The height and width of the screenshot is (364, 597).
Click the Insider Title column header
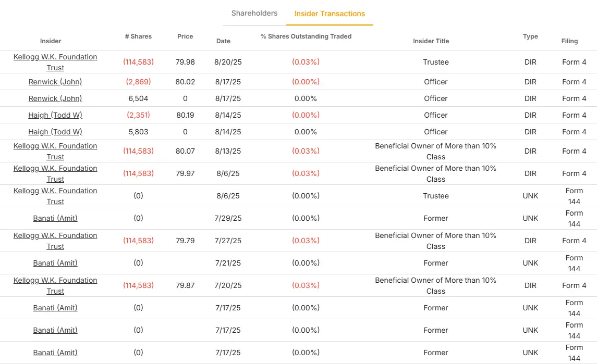(x=431, y=41)
